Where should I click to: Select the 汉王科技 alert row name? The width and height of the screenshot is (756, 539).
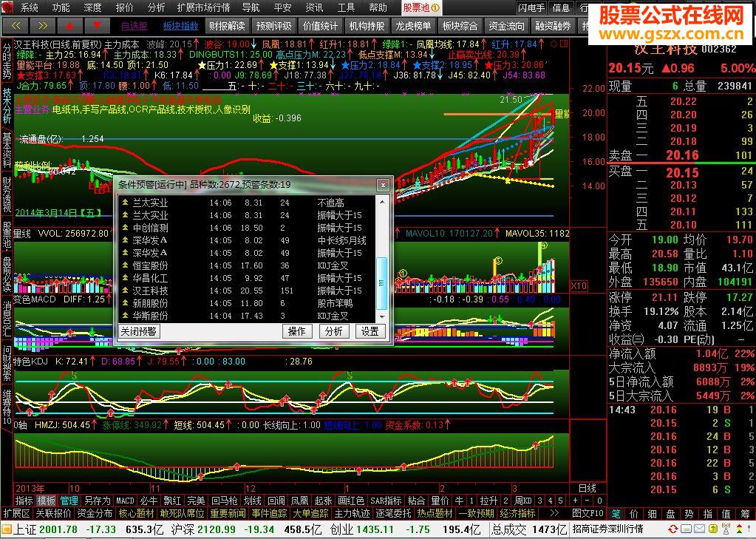pos(151,291)
